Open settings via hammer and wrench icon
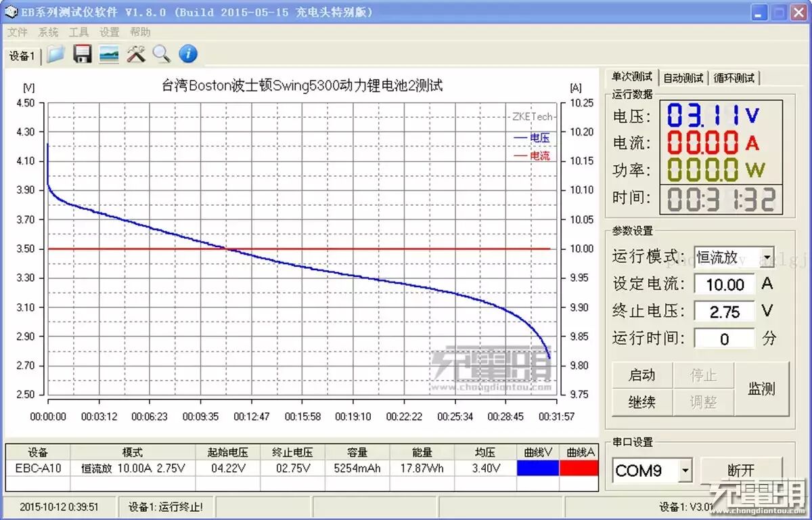Viewport: 812px width, 520px height. point(136,54)
